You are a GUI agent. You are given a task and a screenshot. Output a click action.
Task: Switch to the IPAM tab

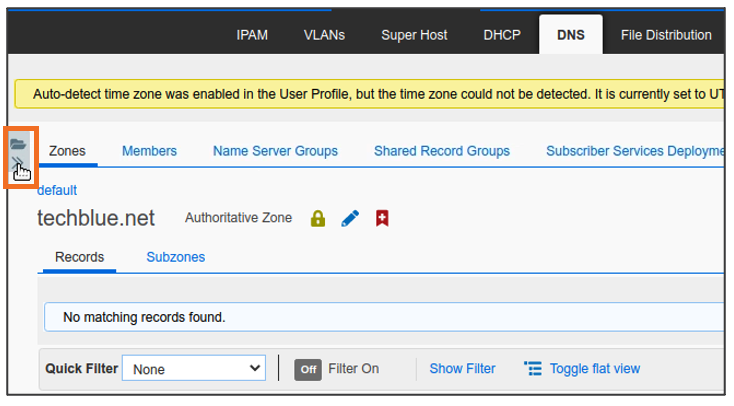(252, 35)
